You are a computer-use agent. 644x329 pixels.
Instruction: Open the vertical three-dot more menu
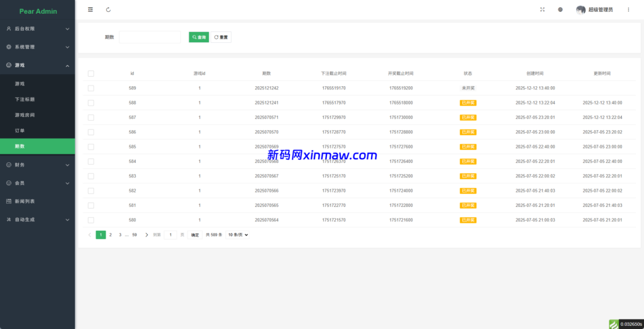(628, 10)
